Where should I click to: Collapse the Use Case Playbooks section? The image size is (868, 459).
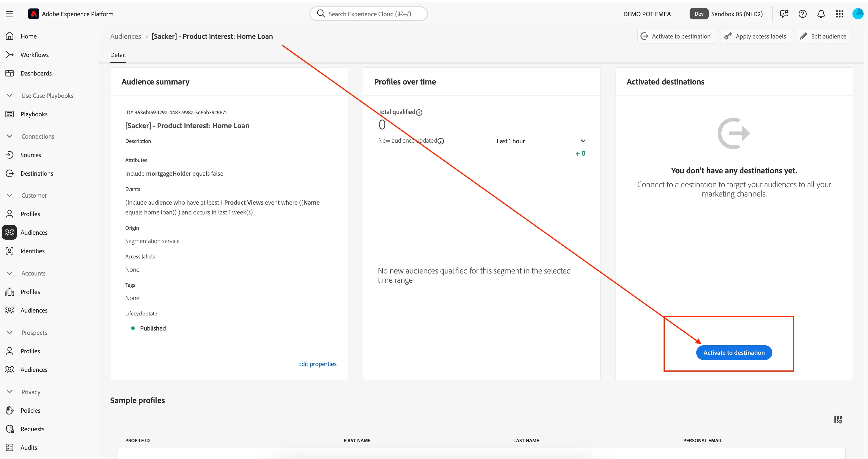click(x=10, y=96)
